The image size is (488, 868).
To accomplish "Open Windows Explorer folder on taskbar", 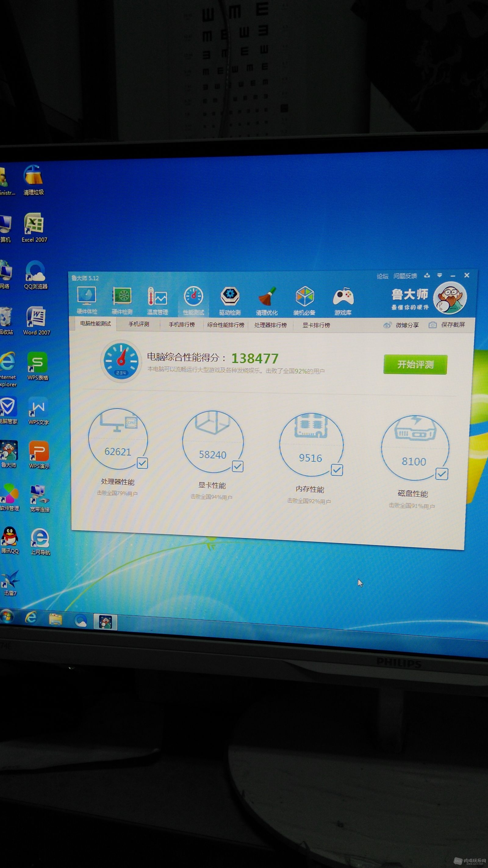I will click(56, 619).
